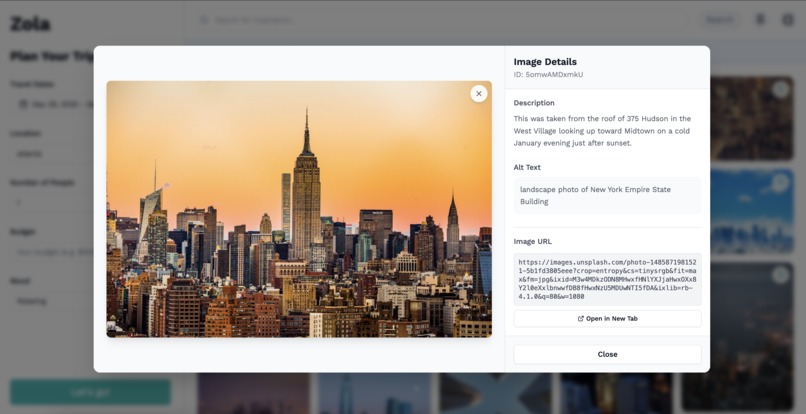Click the Image Details heading
The height and width of the screenshot is (414, 806).
(545, 62)
